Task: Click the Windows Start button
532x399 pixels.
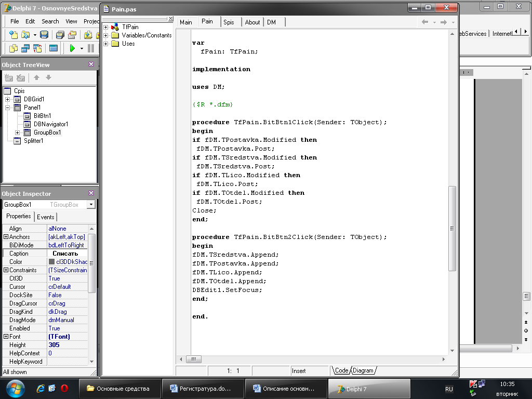Action: coord(15,389)
